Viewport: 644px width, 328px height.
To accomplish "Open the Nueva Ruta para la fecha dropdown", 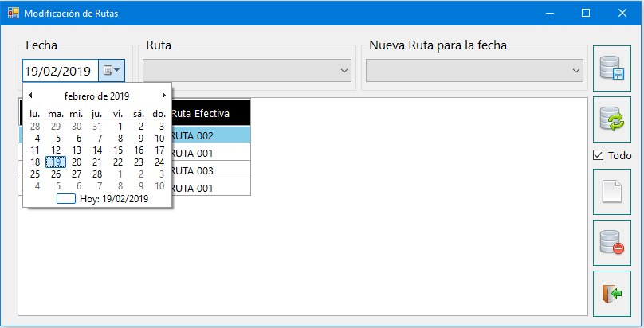I will pyautogui.click(x=474, y=71).
